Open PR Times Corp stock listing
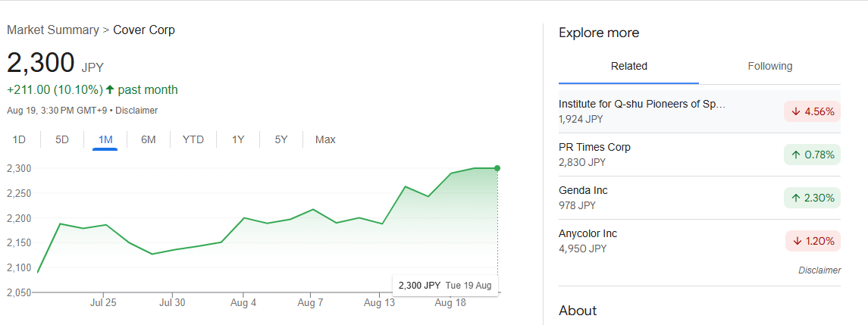This screenshot has width=868, height=325. pos(594,147)
